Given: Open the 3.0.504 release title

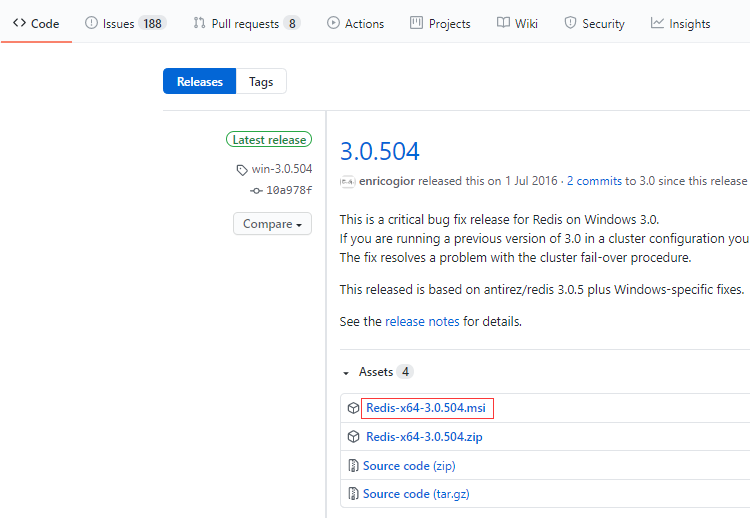Looking at the screenshot, I should 380,151.
